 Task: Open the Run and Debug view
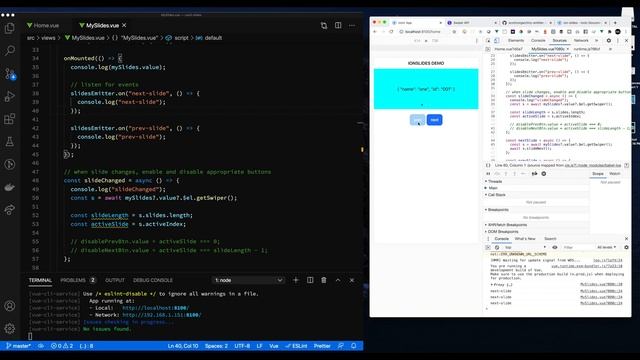(x=9, y=96)
